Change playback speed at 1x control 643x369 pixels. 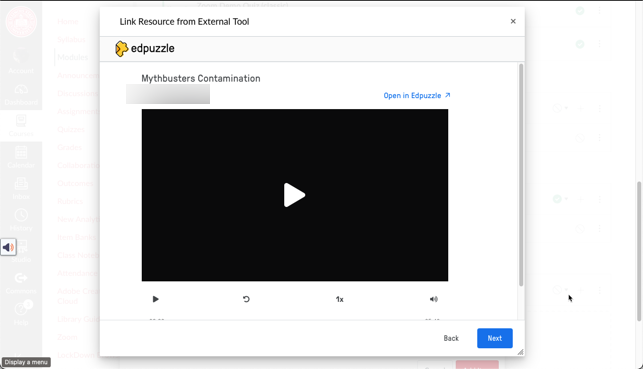click(340, 299)
